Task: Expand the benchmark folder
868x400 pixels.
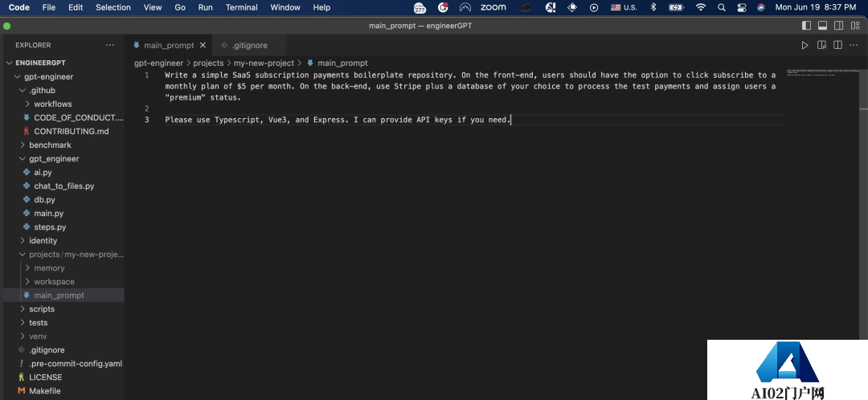Action: tap(50, 145)
